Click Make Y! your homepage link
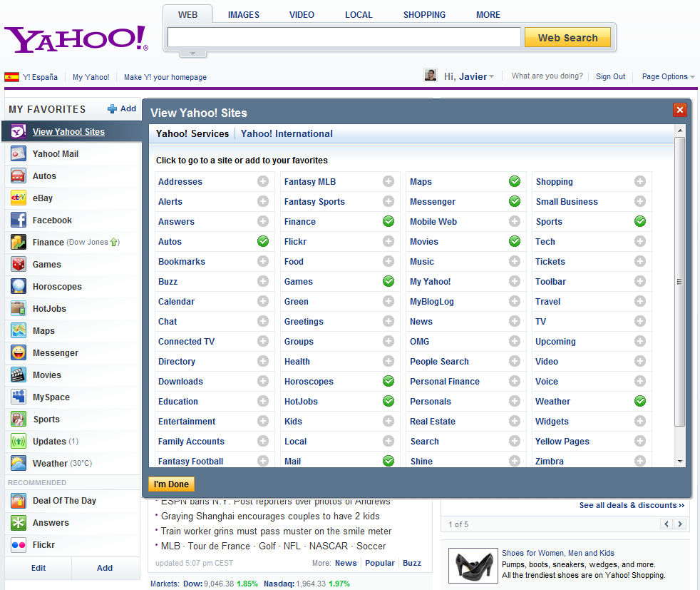Screen dimensions: 700x590 coord(165,77)
